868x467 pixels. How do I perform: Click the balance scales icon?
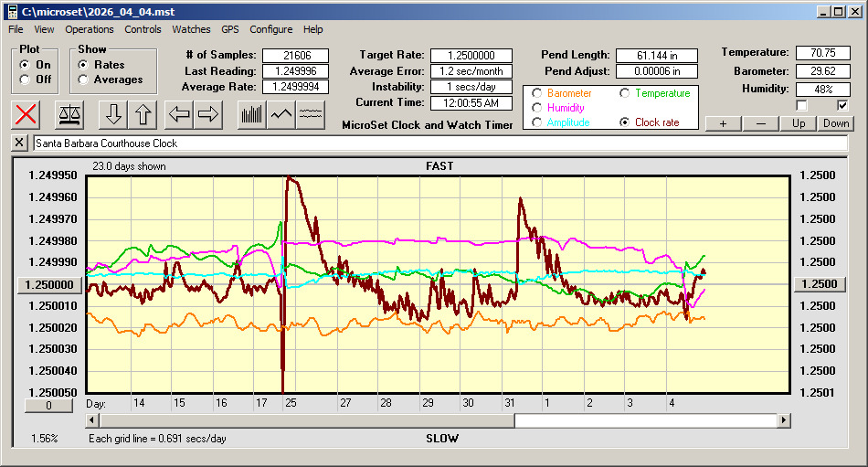point(69,114)
